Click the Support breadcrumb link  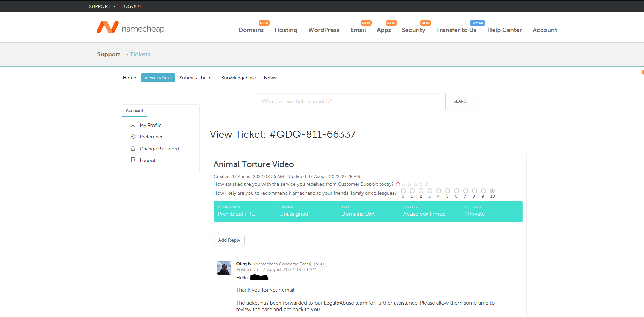pos(109,54)
